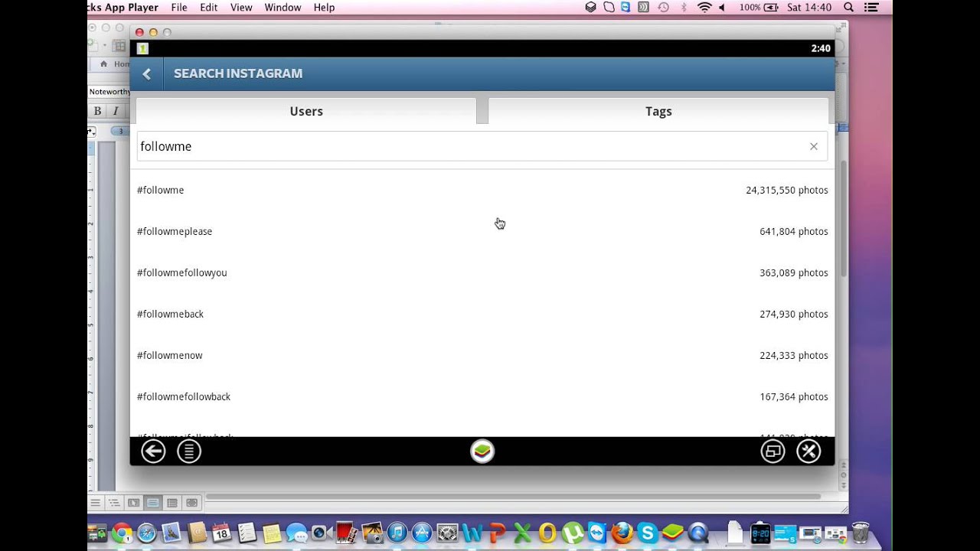This screenshot has width=980, height=551.
Task: Open Notification Center from menu bar
Action: [871, 7]
